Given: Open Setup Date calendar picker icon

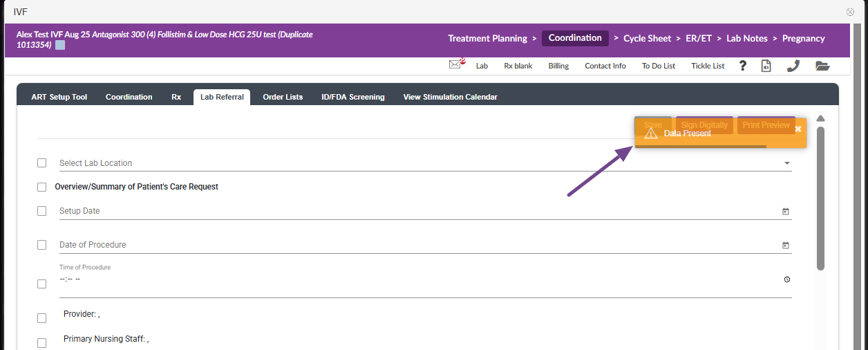Looking at the screenshot, I should [x=786, y=212].
